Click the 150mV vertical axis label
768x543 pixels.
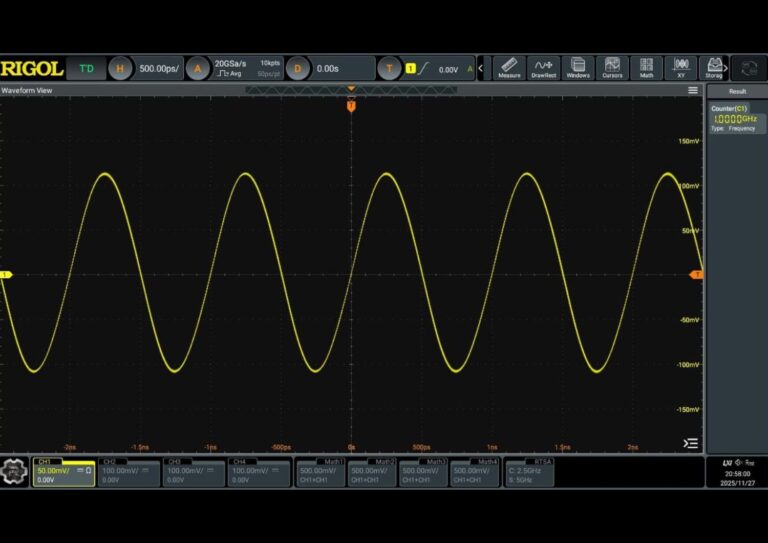point(689,141)
